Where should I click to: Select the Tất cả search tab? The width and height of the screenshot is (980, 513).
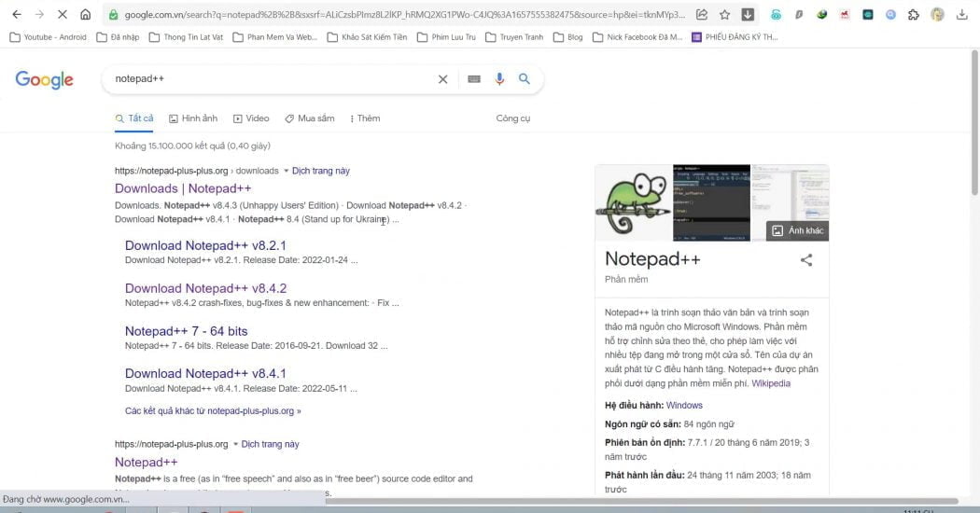click(134, 118)
